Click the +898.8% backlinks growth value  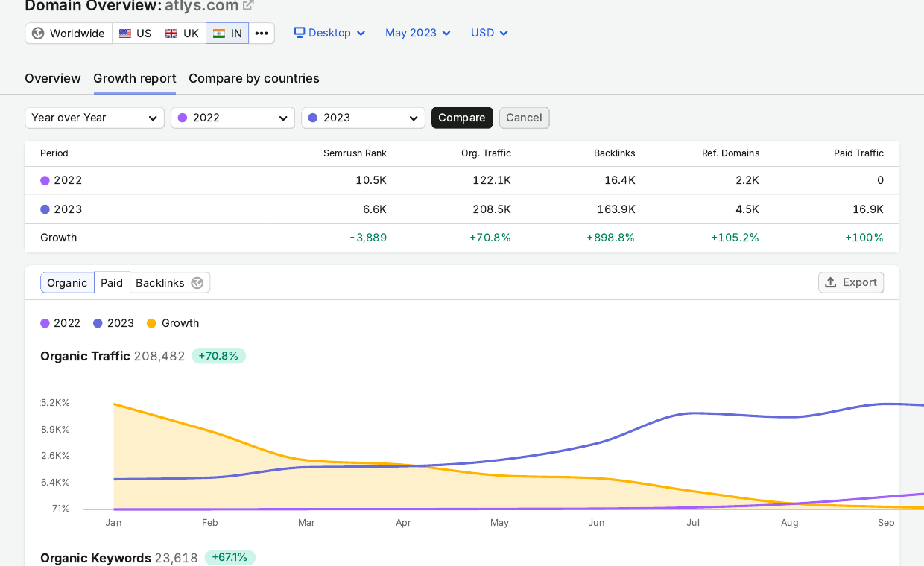pos(611,238)
